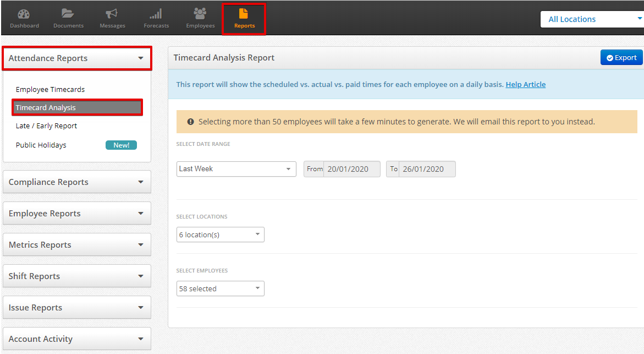
Task: Click the New! badge beside Public Holidays
Action: click(x=121, y=145)
